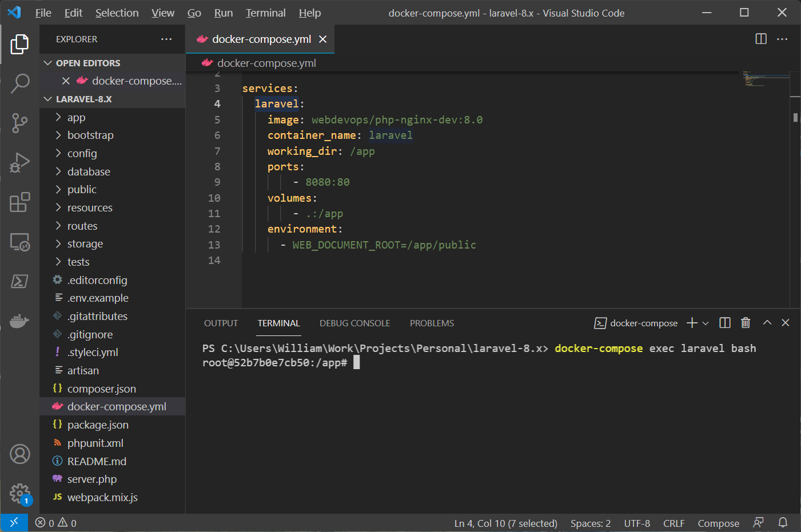This screenshot has height=532, width=801.
Task: Expand the storage folder
Action: pyautogui.click(x=112, y=243)
